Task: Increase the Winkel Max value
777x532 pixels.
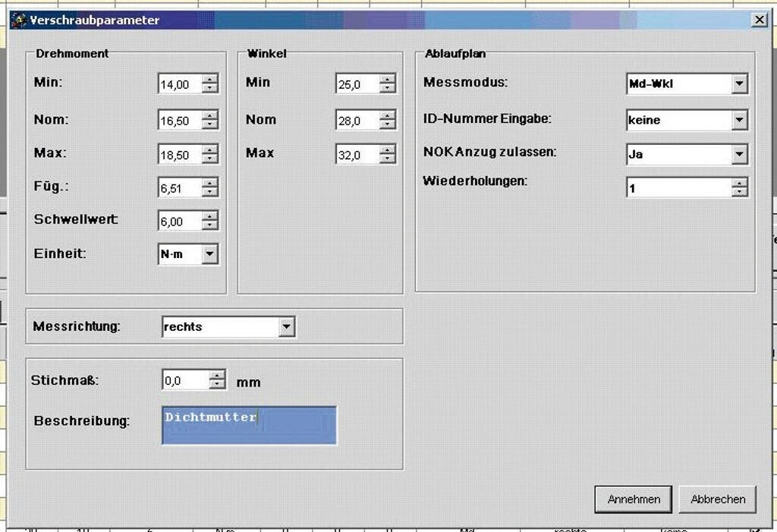Action: pos(388,150)
